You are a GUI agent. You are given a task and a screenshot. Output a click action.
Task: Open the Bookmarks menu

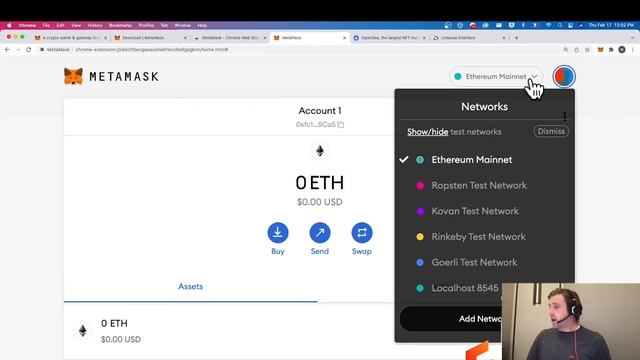click(x=120, y=25)
